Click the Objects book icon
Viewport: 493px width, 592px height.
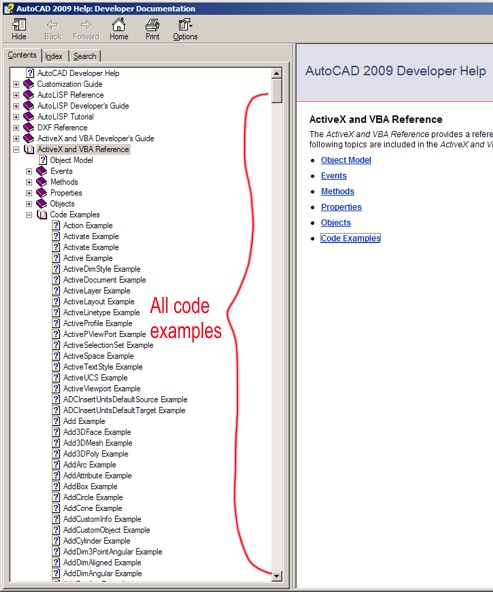42,204
